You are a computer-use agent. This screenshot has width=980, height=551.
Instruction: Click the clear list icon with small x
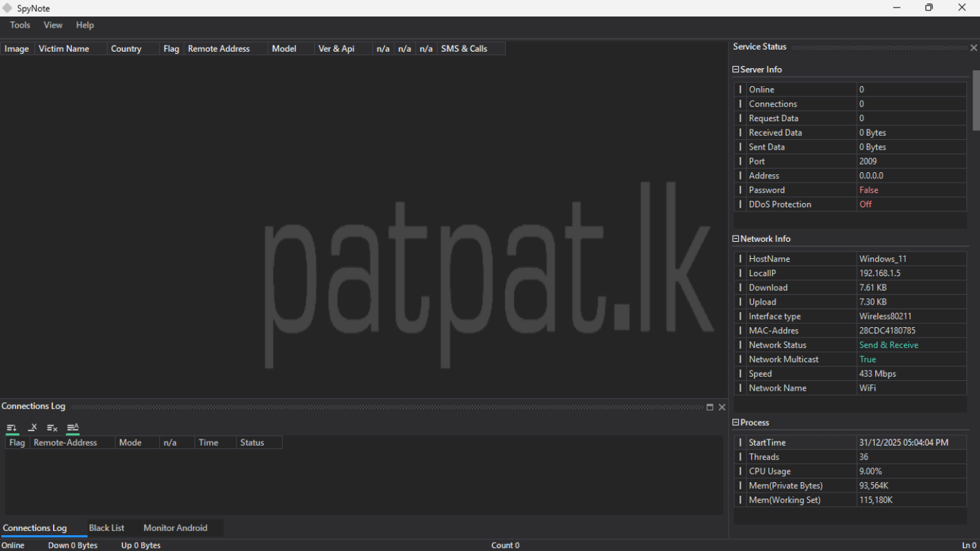click(x=52, y=428)
